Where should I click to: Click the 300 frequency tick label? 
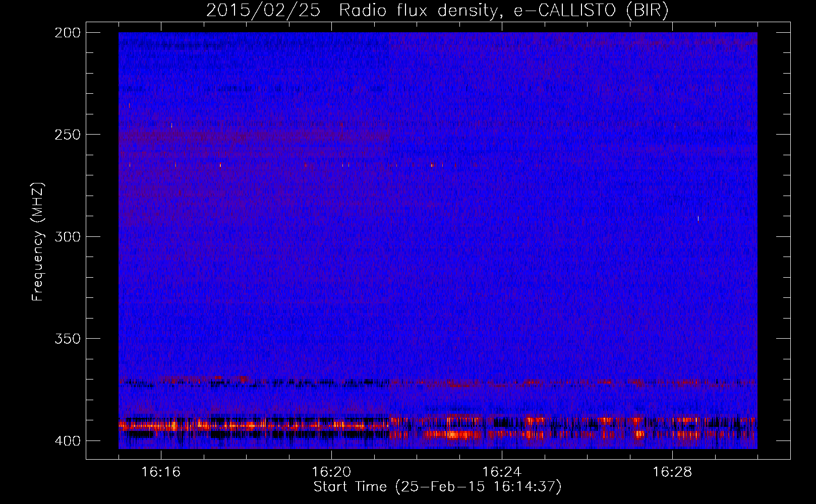[x=68, y=237]
